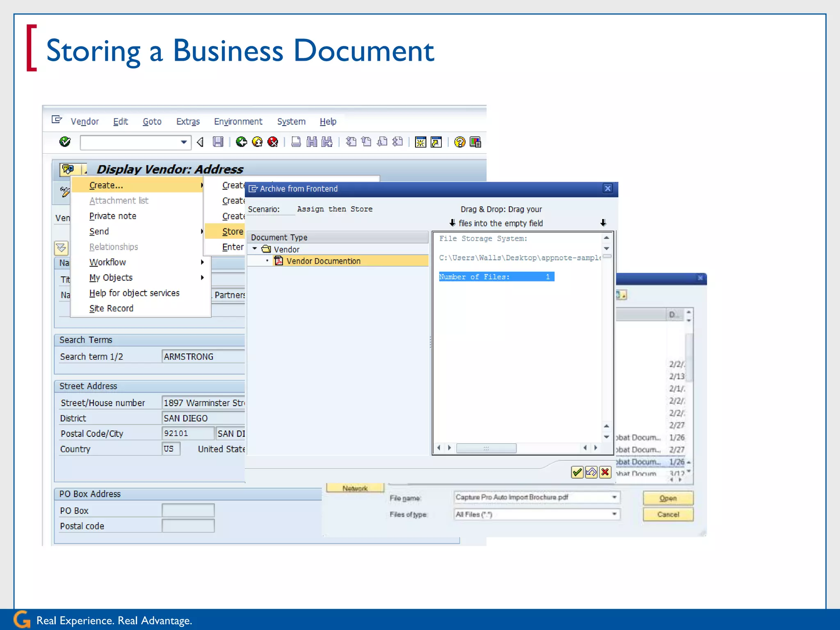The image size is (840, 630).
Task: Open the command field dropdown arrow
Action: (x=184, y=142)
